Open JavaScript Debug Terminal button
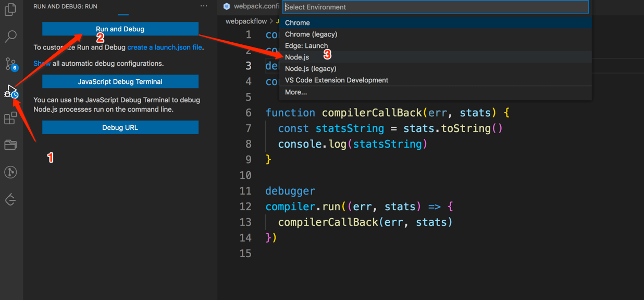This screenshot has width=644, height=300. 120,82
